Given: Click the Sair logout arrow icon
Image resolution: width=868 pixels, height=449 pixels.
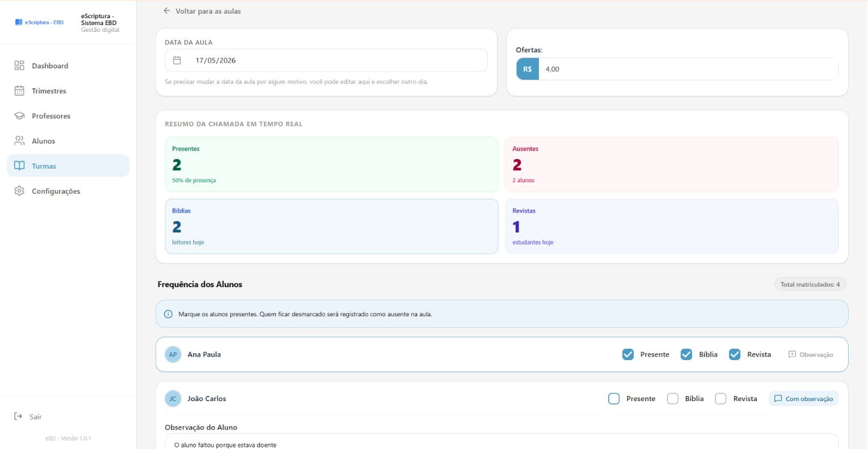Looking at the screenshot, I should [18, 417].
